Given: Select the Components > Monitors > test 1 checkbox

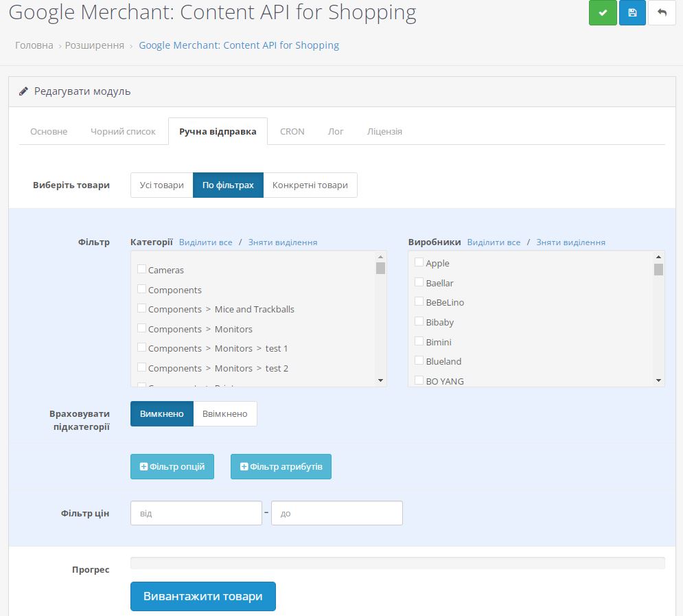Looking at the screenshot, I should click(x=141, y=348).
